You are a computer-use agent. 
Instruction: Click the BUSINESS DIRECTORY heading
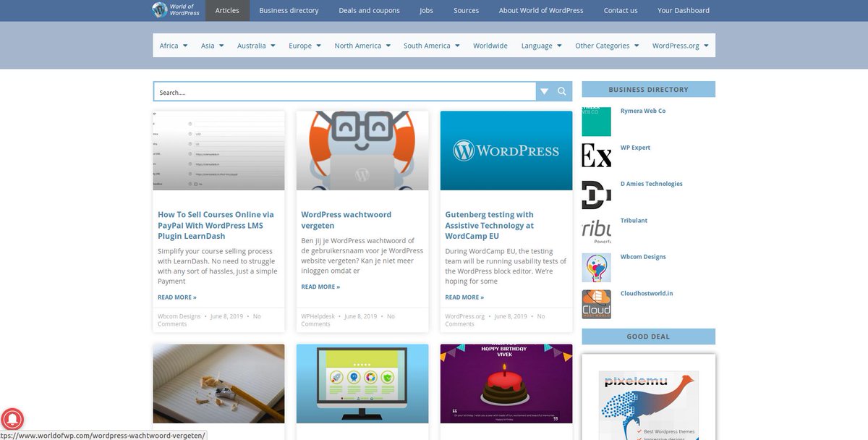click(649, 89)
